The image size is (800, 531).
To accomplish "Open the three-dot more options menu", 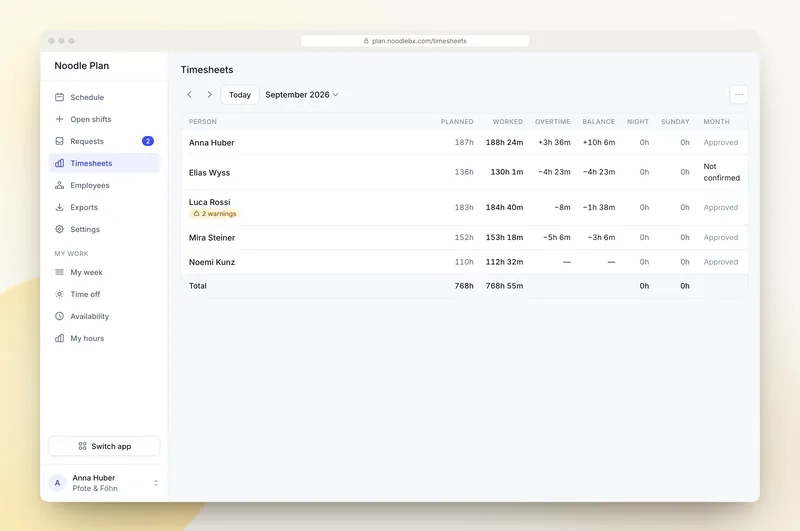I will click(738, 94).
